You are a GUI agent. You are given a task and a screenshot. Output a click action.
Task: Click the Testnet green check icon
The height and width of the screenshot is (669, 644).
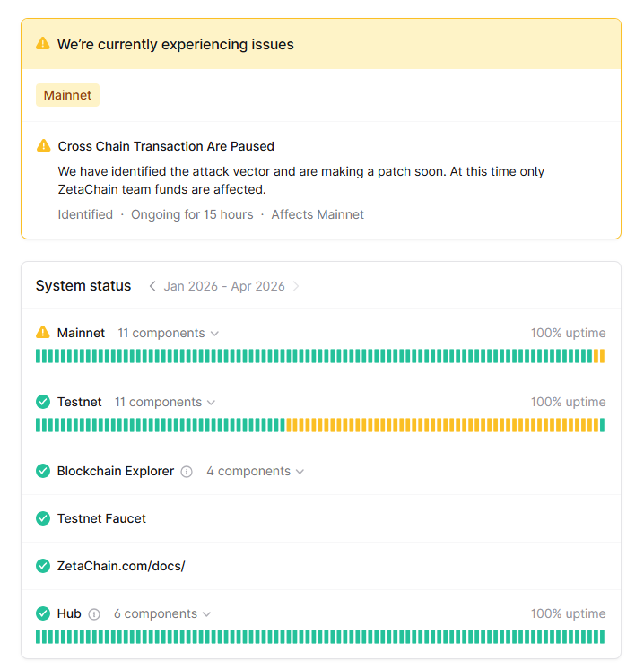point(43,402)
